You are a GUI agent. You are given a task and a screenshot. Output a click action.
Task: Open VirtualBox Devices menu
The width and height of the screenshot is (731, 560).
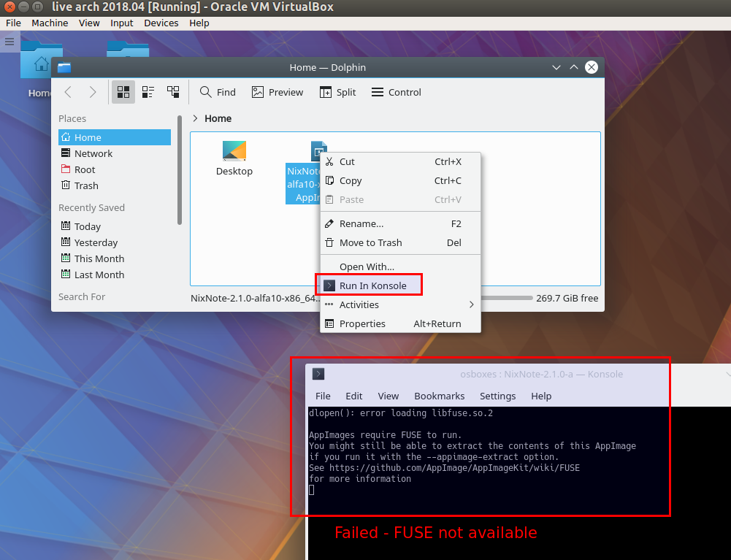tap(161, 23)
